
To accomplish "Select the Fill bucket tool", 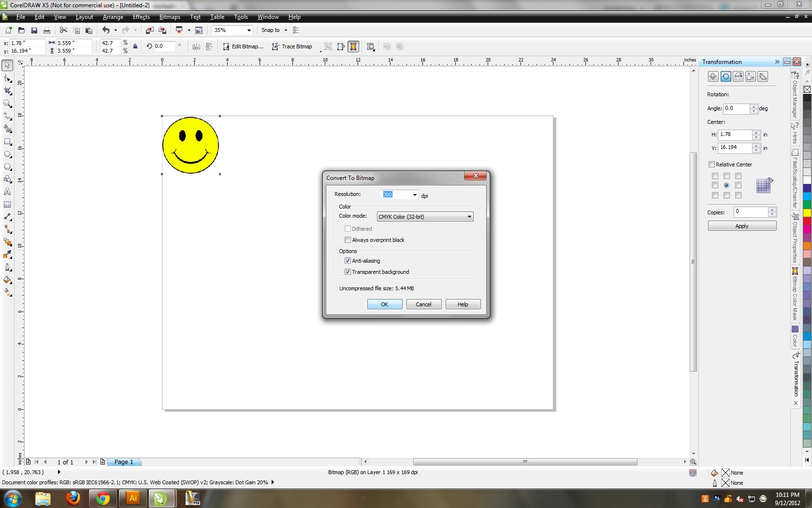I will click(x=7, y=280).
